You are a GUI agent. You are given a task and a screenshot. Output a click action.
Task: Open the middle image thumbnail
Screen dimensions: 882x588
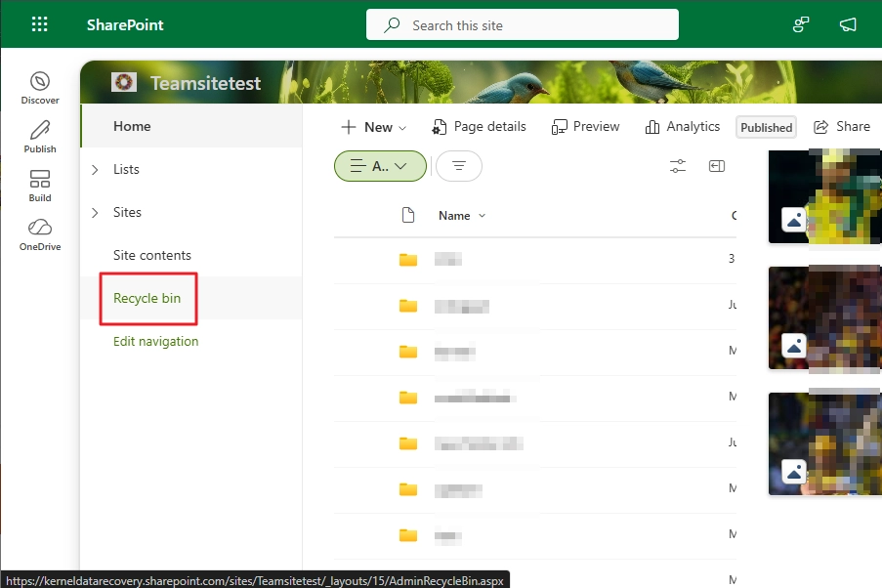[824, 317]
